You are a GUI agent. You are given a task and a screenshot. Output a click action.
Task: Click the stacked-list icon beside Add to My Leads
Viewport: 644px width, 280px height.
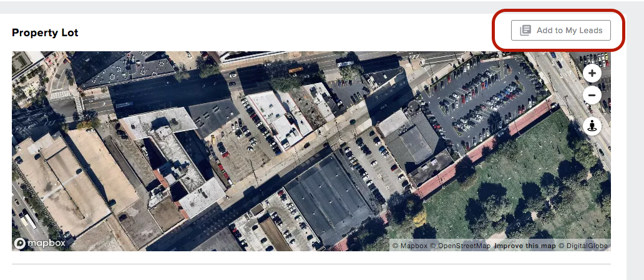pos(525,31)
